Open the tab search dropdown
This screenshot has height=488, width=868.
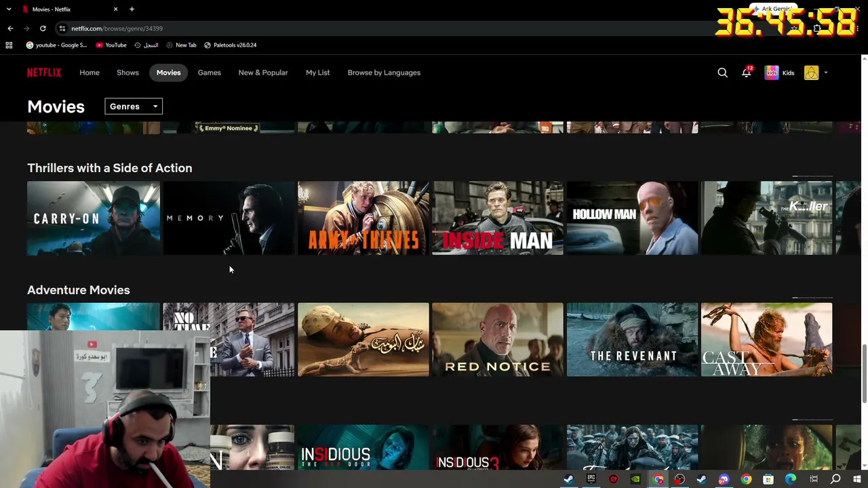pos(9,9)
